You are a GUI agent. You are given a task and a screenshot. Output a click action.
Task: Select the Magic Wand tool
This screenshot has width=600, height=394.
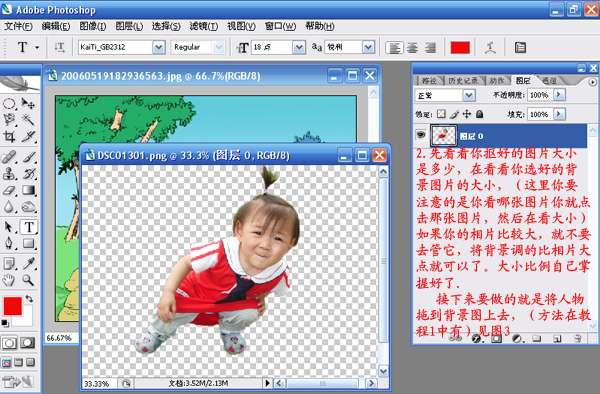[x=28, y=120]
